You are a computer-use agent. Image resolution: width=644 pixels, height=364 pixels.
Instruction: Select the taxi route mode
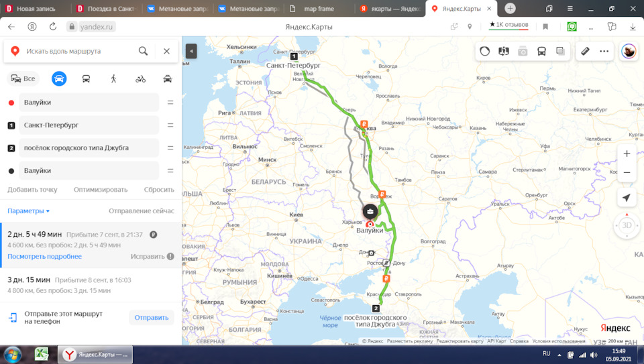coord(168,78)
